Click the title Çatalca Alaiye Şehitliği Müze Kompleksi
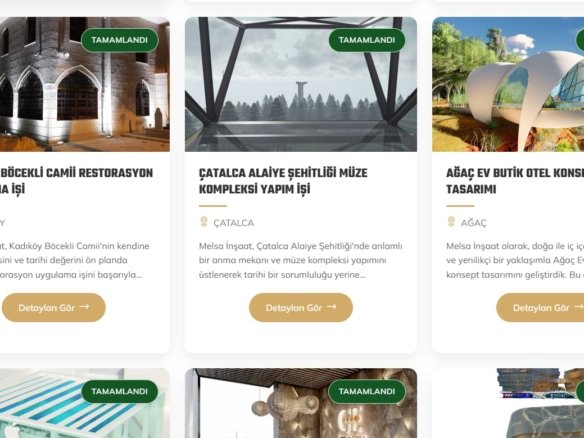Viewport: 584px width, 438px height. [283, 181]
